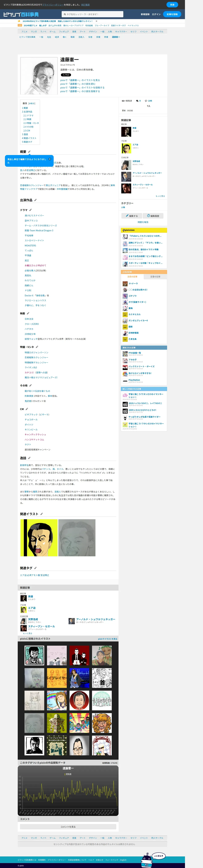Open the 編集履歴 history button
The height and width of the screenshot is (868, 203).
point(153,216)
